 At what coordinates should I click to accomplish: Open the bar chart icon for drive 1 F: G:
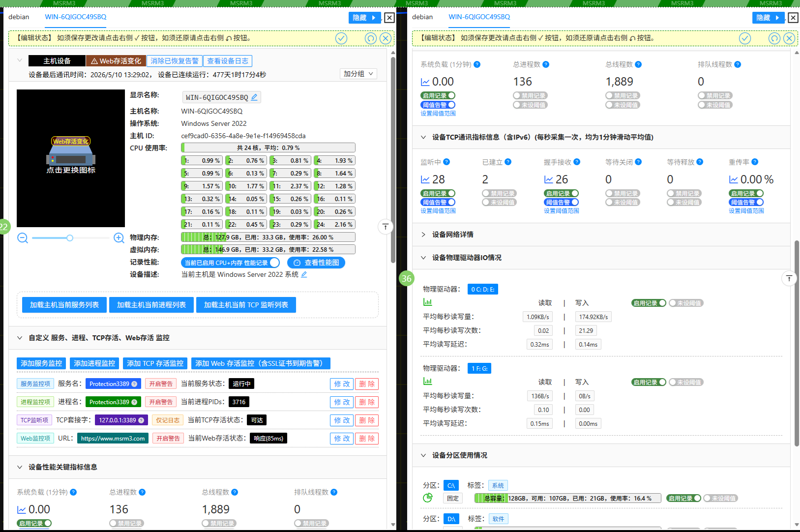428,382
